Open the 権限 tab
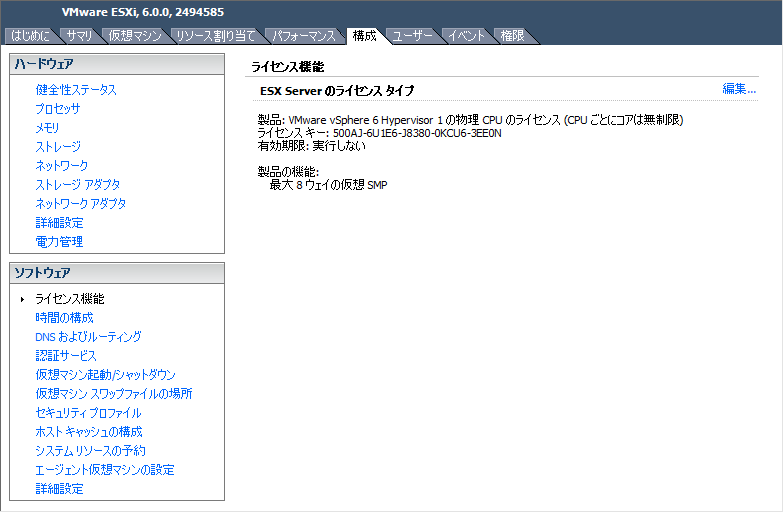Viewport: 783px width, 512px height. [512, 36]
